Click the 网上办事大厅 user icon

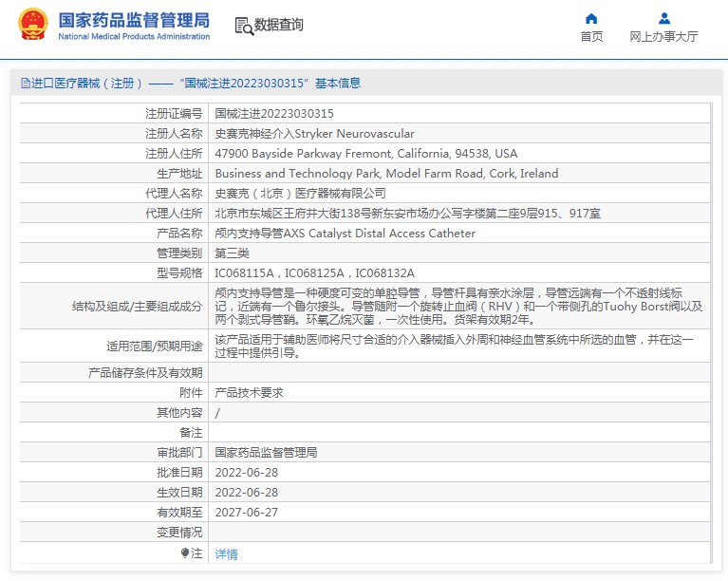pyautogui.click(x=664, y=19)
